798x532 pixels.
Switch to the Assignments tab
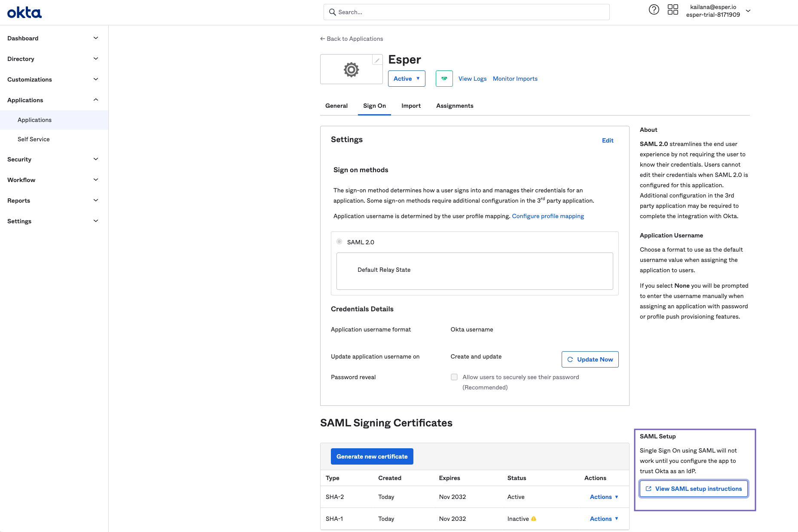coord(455,106)
